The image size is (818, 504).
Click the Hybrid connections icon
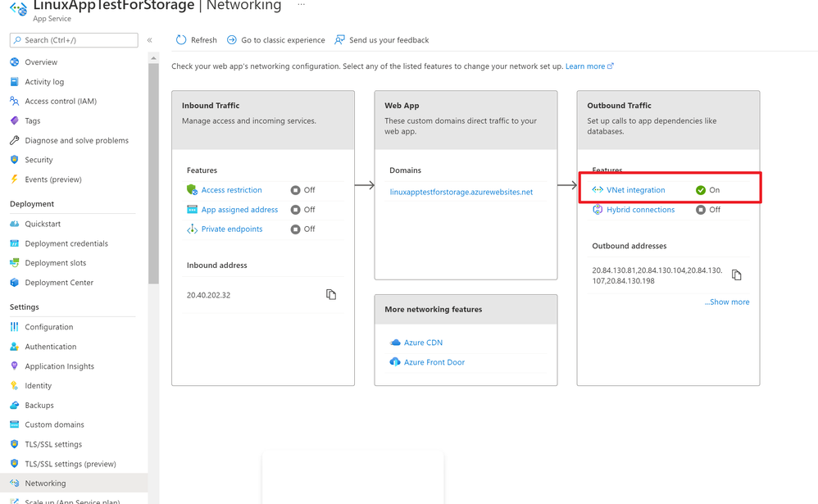[598, 210]
